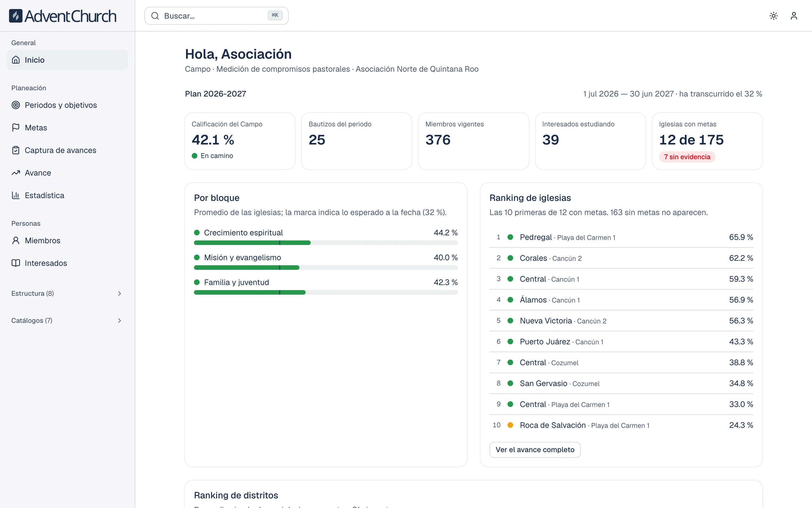The image size is (812, 508).
Task: Select Corales · Cancún 2 row
Action: [621, 258]
